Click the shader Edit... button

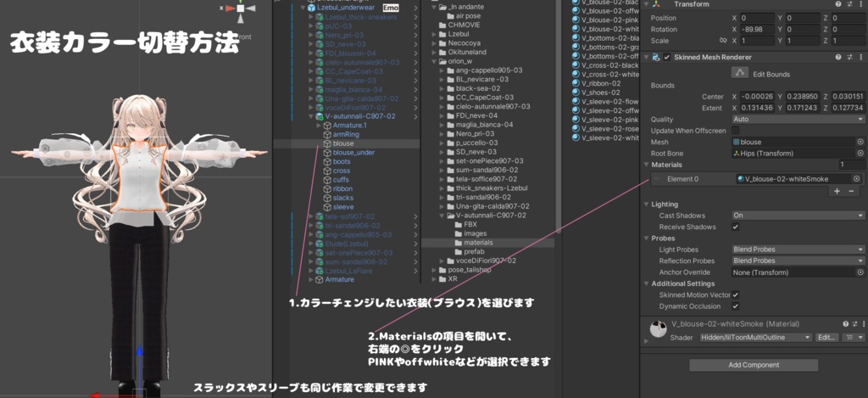(827, 338)
